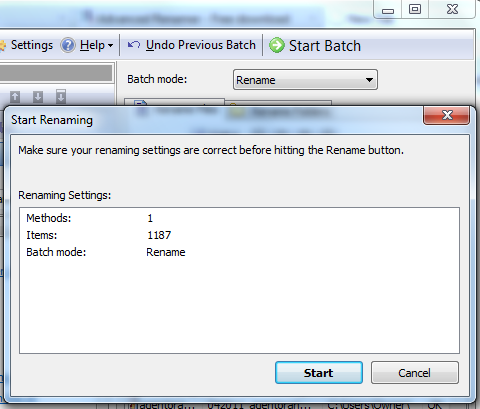The height and width of the screenshot is (409, 480).
Task: Click the Settings gear icon
Action: 3,46
